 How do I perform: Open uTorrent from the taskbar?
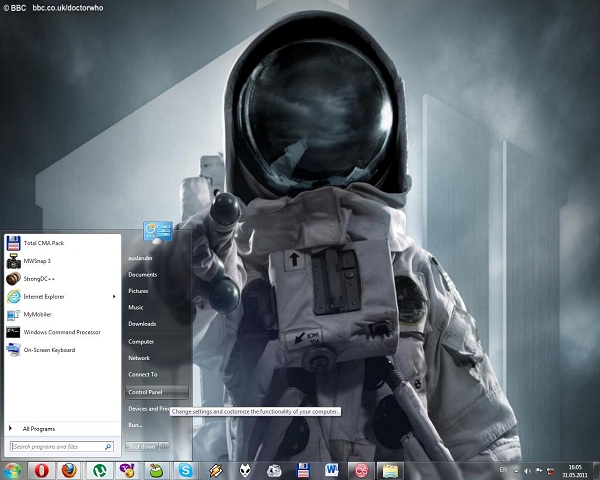click(x=99, y=469)
